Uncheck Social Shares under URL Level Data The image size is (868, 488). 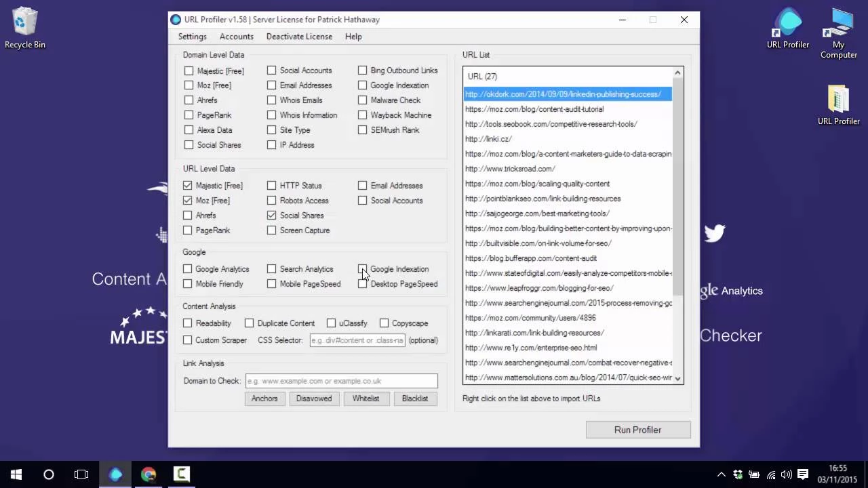coord(271,216)
